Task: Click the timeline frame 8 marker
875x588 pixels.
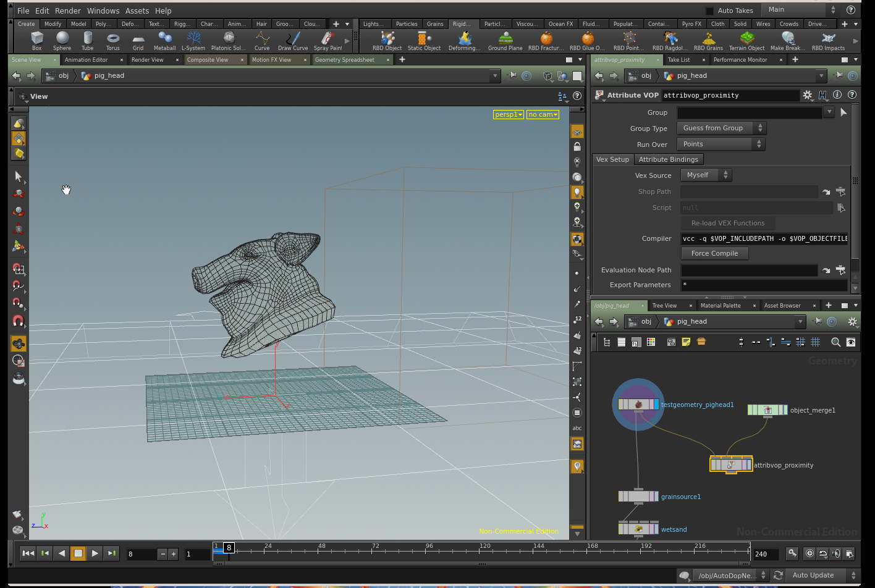Action: tap(229, 547)
